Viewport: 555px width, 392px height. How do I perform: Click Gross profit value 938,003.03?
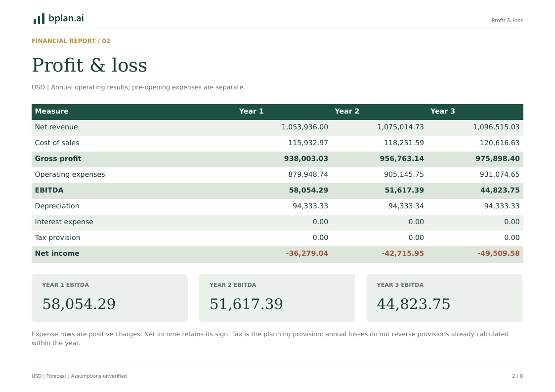point(306,158)
